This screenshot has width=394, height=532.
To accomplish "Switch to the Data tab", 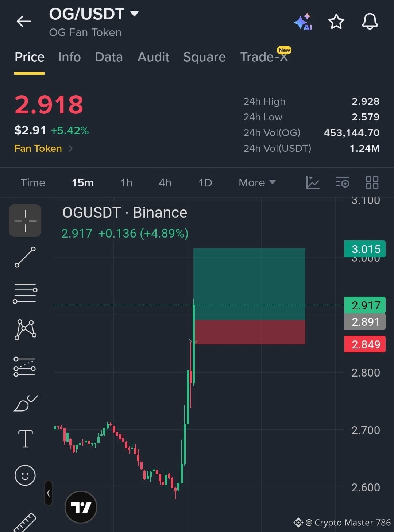I will tap(109, 57).
